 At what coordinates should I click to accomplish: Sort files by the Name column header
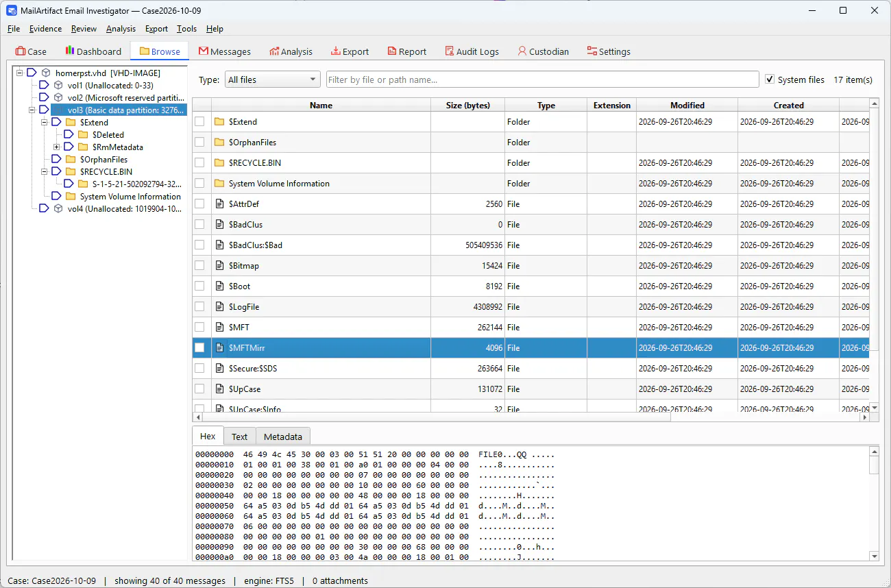pos(321,105)
